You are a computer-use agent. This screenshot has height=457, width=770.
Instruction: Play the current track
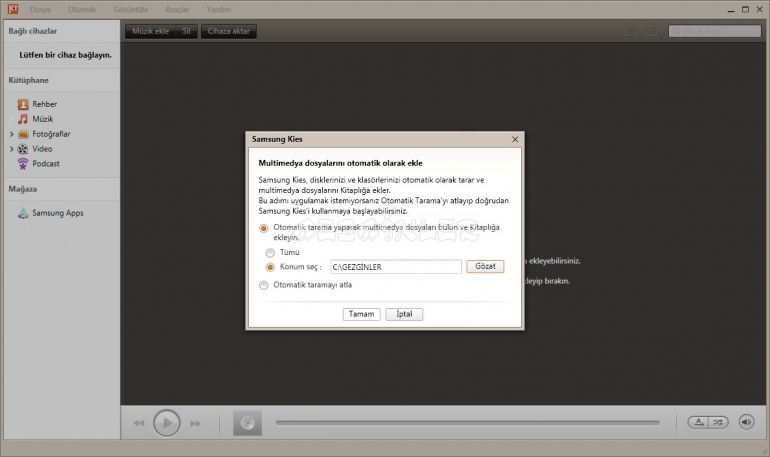coord(166,423)
